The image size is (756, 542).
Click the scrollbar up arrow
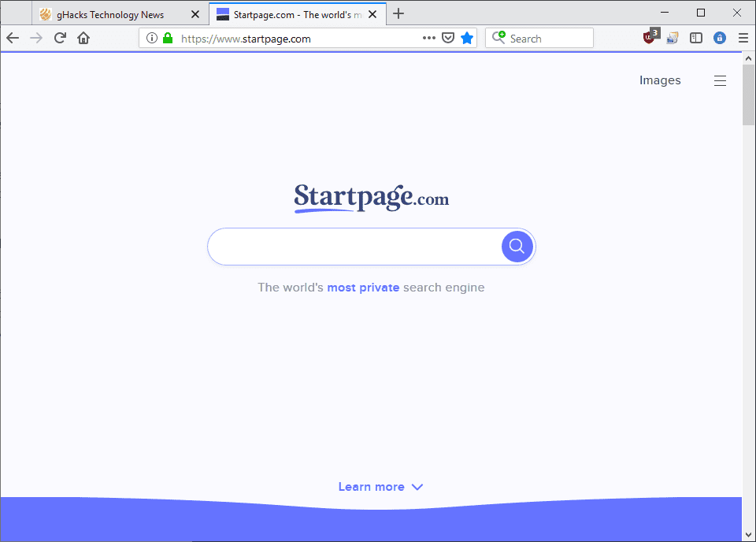click(748, 58)
